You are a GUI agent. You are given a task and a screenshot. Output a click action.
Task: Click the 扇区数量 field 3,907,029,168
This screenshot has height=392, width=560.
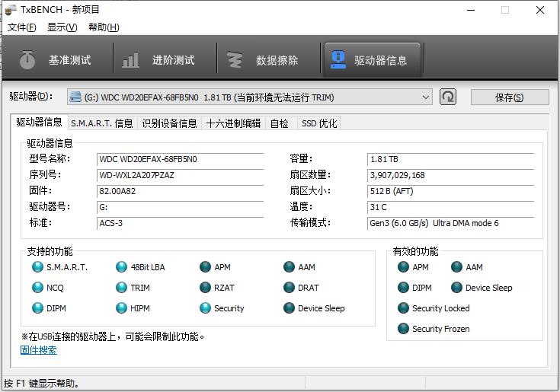(451, 176)
